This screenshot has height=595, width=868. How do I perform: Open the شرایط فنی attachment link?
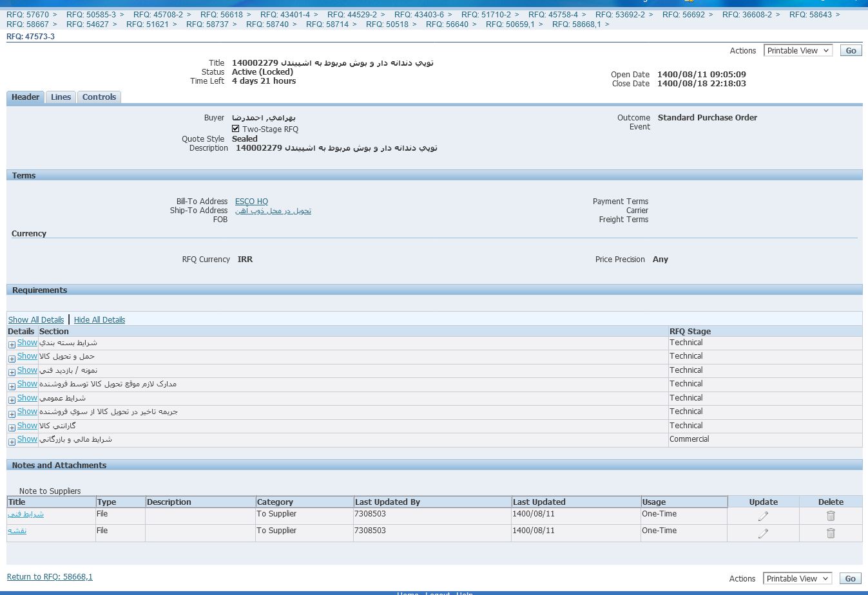pyautogui.click(x=26, y=514)
